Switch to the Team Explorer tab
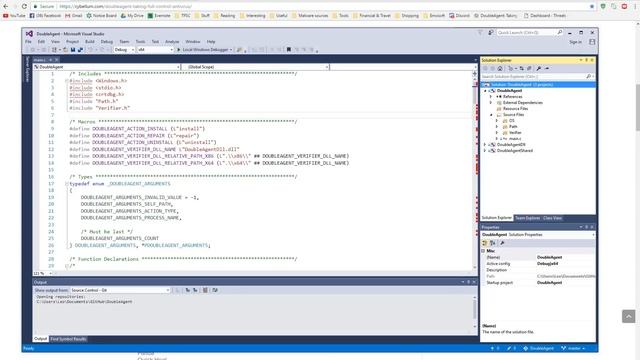Image resolution: width=640 pixels, height=360 pixels. click(x=527, y=218)
